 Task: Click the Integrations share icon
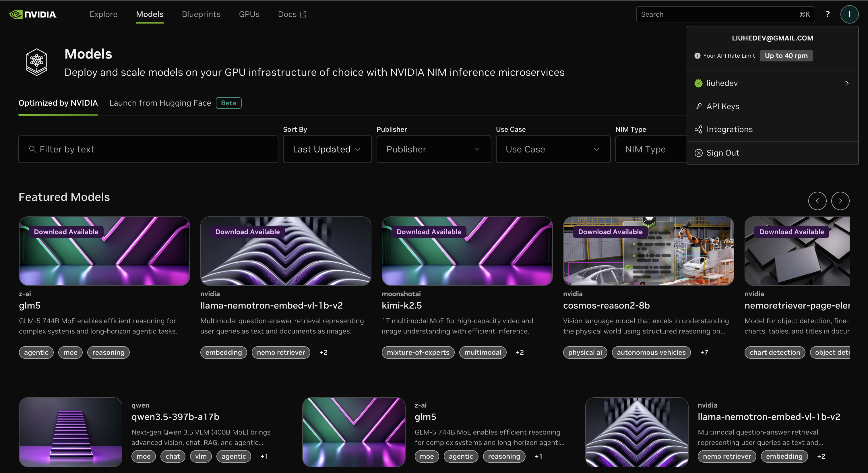click(699, 129)
